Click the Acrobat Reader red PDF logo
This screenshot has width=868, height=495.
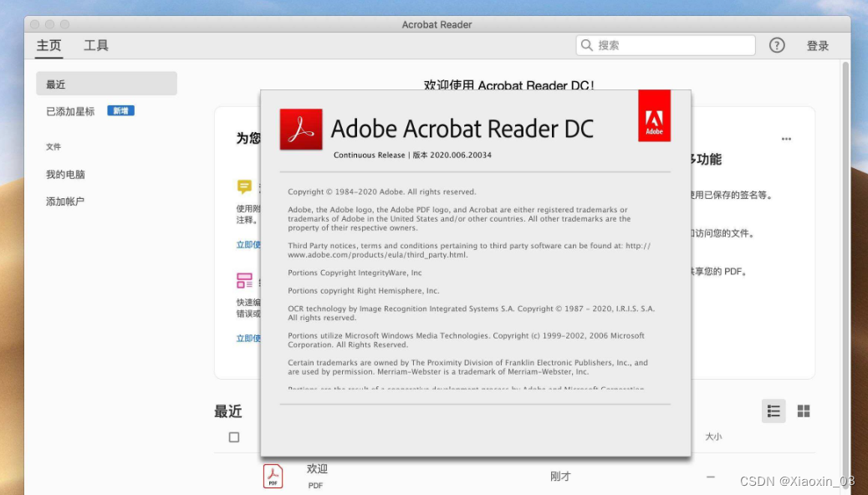click(300, 129)
